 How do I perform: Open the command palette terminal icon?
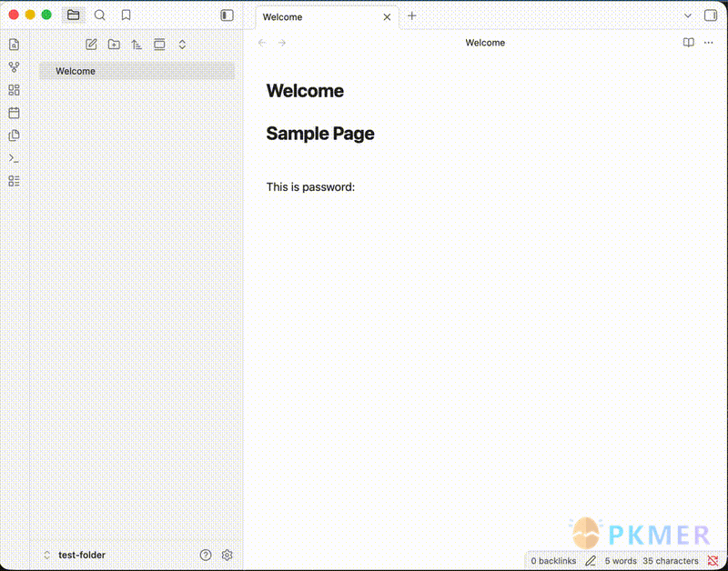15,158
